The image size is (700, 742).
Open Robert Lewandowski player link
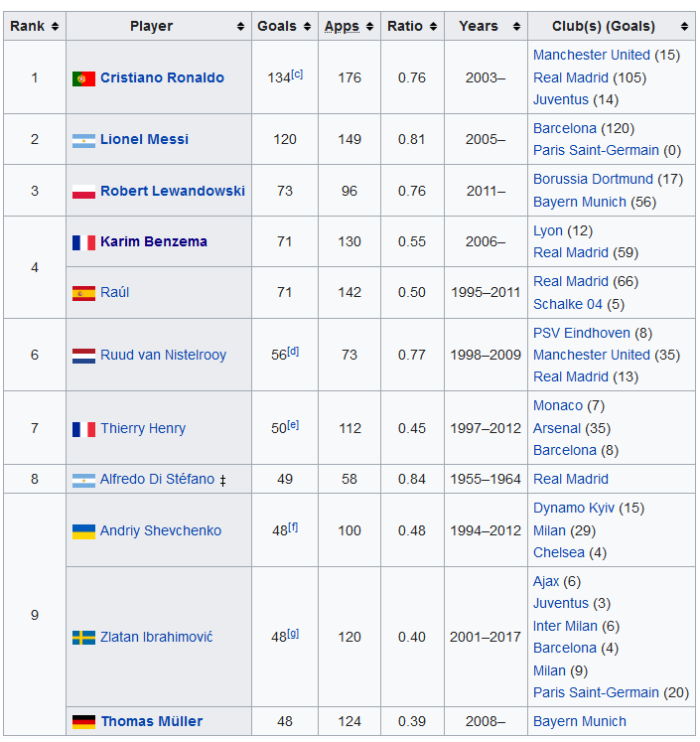pyautogui.click(x=173, y=191)
